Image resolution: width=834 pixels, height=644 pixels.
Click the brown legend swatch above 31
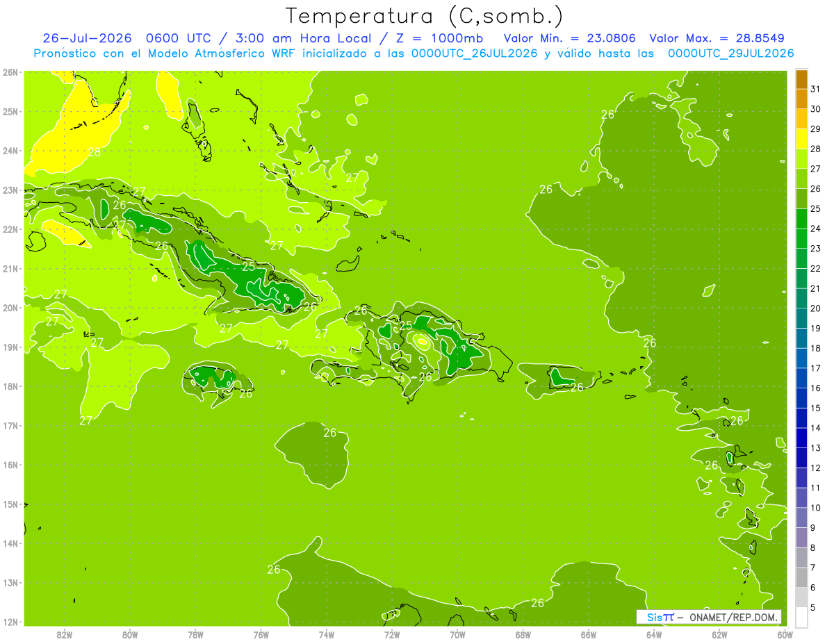[x=801, y=80]
